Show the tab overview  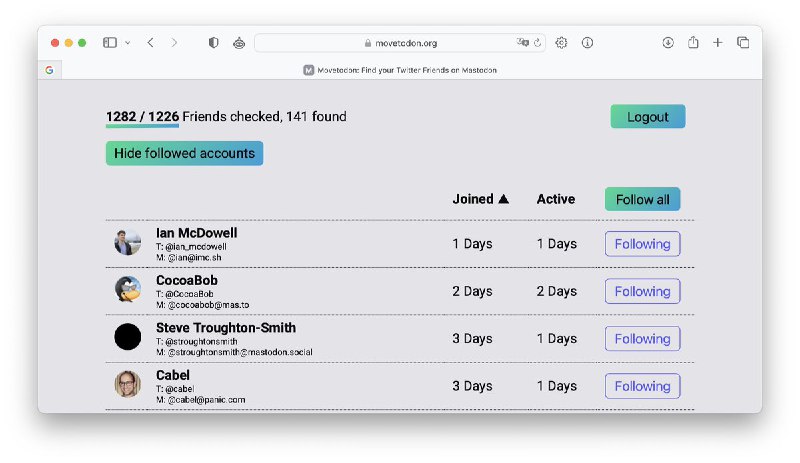point(743,43)
